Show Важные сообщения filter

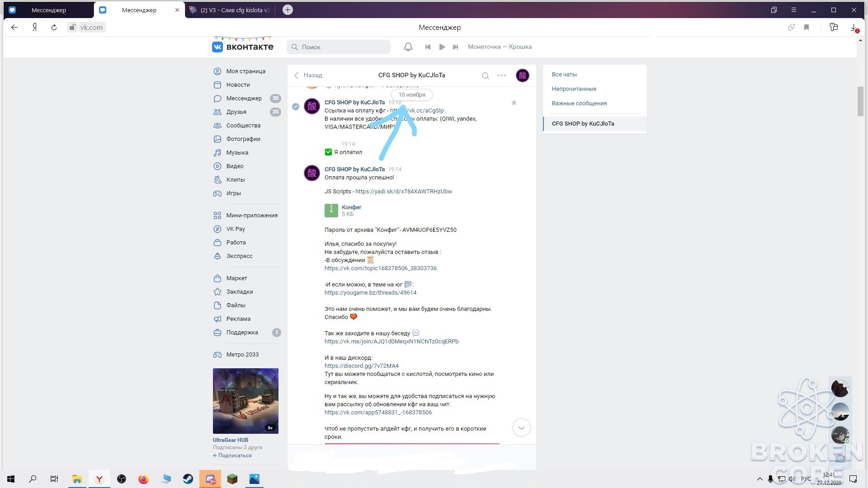(x=579, y=103)
